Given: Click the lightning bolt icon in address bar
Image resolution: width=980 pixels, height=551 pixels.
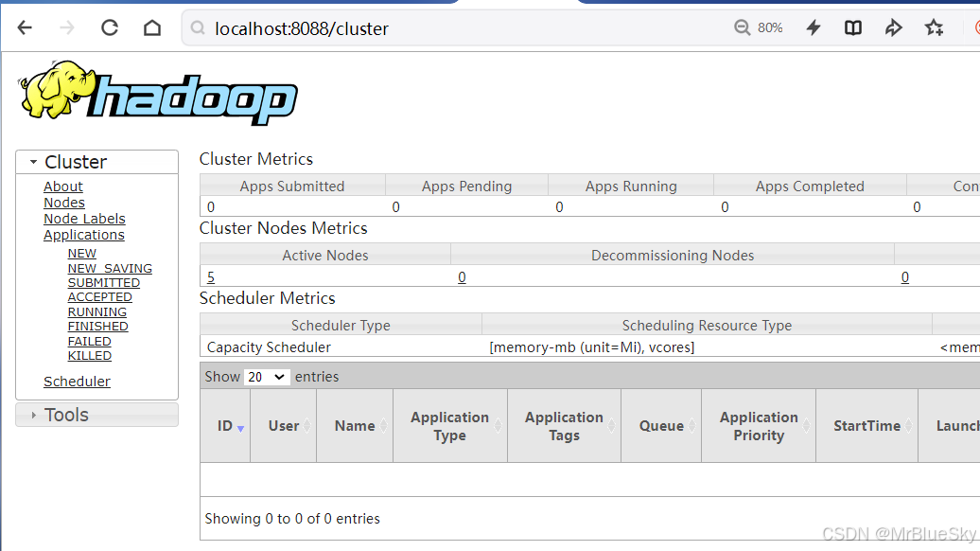Looking at the screenshot, I should click(814, 27).
